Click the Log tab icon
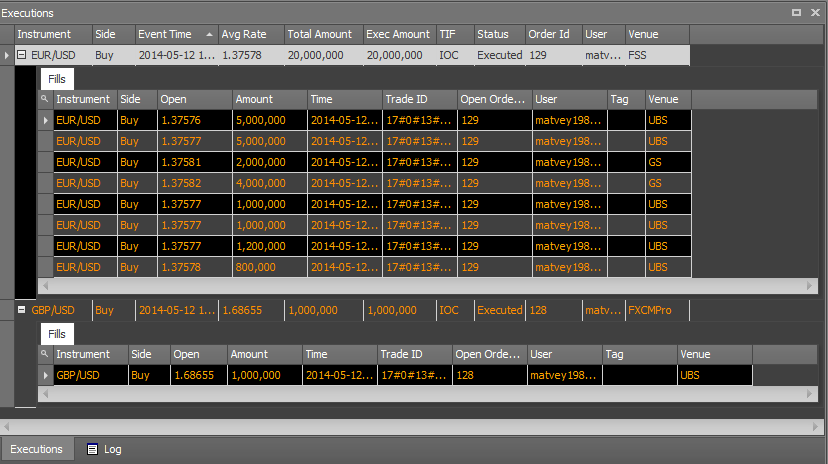Image resolution: width=828 pixels, height=464 pixels. [92, 449]
